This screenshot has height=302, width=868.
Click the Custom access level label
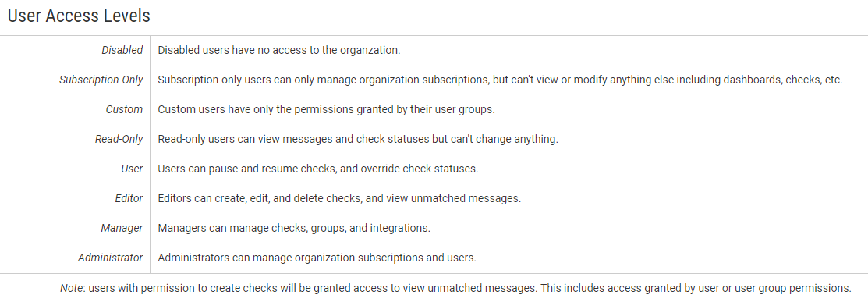[x=125, y=110]
